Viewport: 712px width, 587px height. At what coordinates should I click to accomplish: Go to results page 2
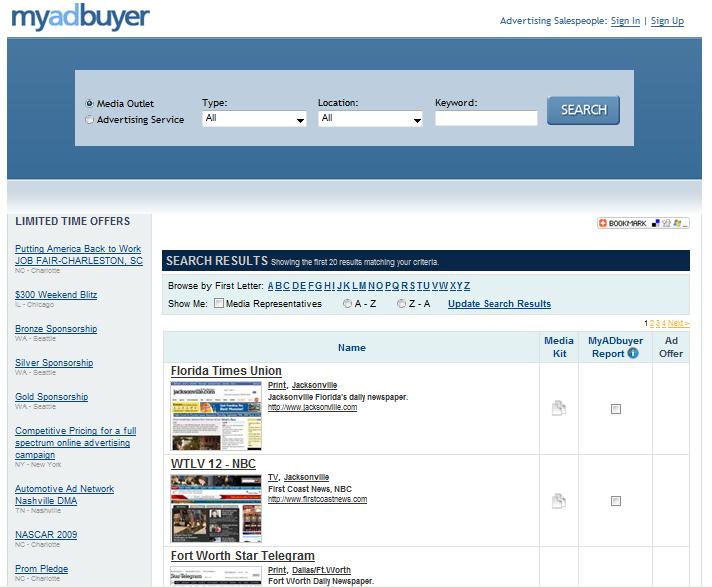(652, 323)
